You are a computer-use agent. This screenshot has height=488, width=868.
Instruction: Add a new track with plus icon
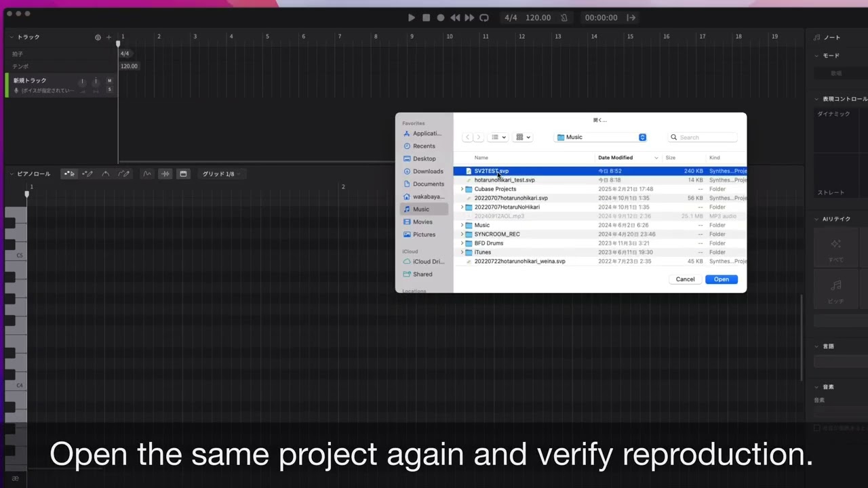click(x=108, y=37)
